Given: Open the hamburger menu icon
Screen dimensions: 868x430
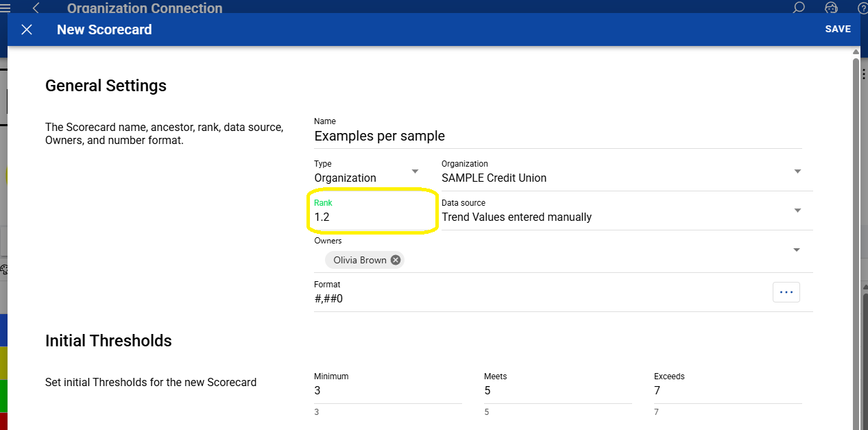Looking at the screenshot, I should (5, 8).
